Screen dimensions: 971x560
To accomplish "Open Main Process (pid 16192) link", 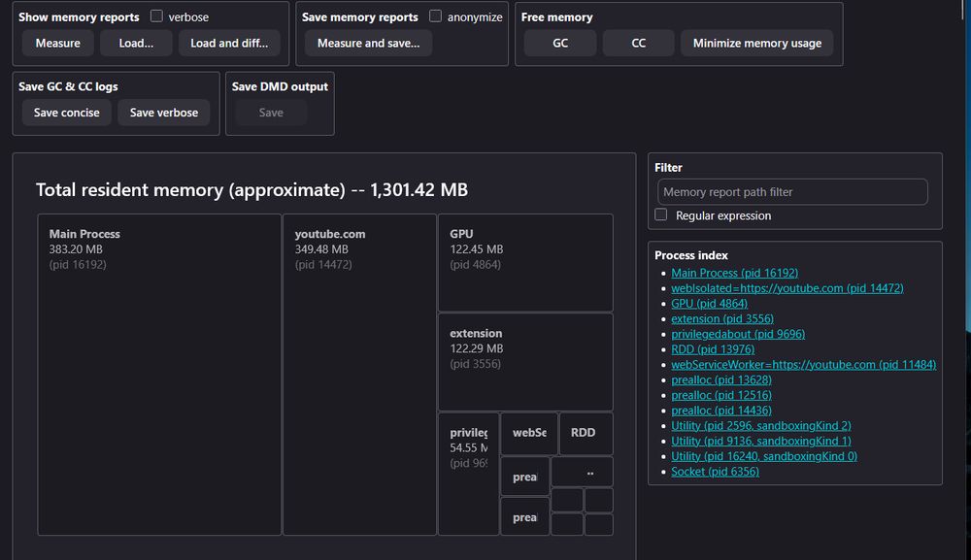I will pyautogui.click(x=734, y=273).
